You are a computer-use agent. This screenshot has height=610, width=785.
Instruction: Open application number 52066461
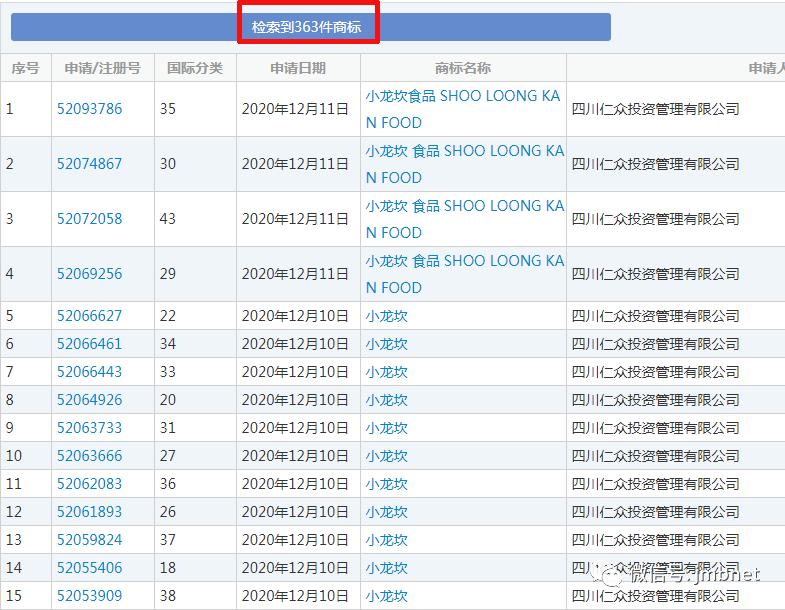pyautogui.click(x=89, y=344)
